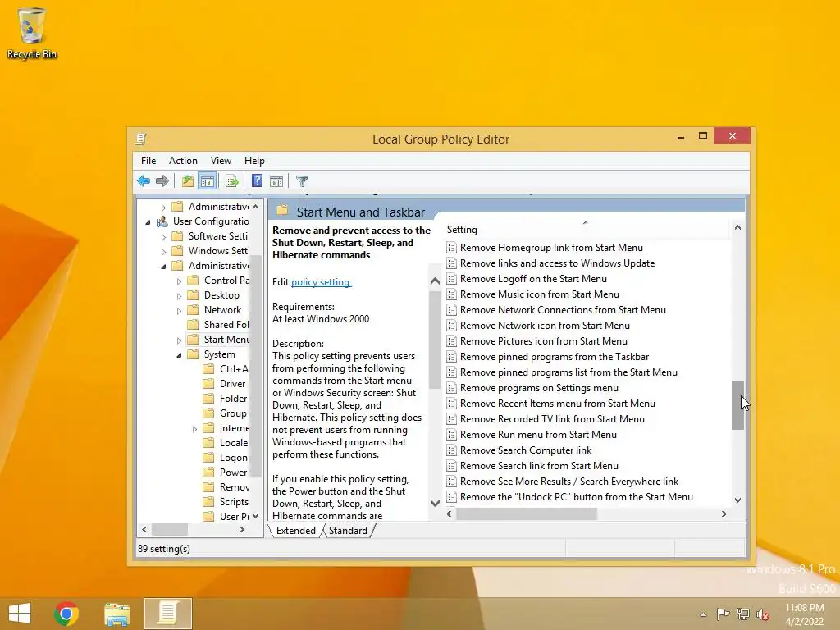This screenshot has width=840, height=630.
Task: Select Remove Network Connections from Start Menu
Action: [x=563, y=309]
